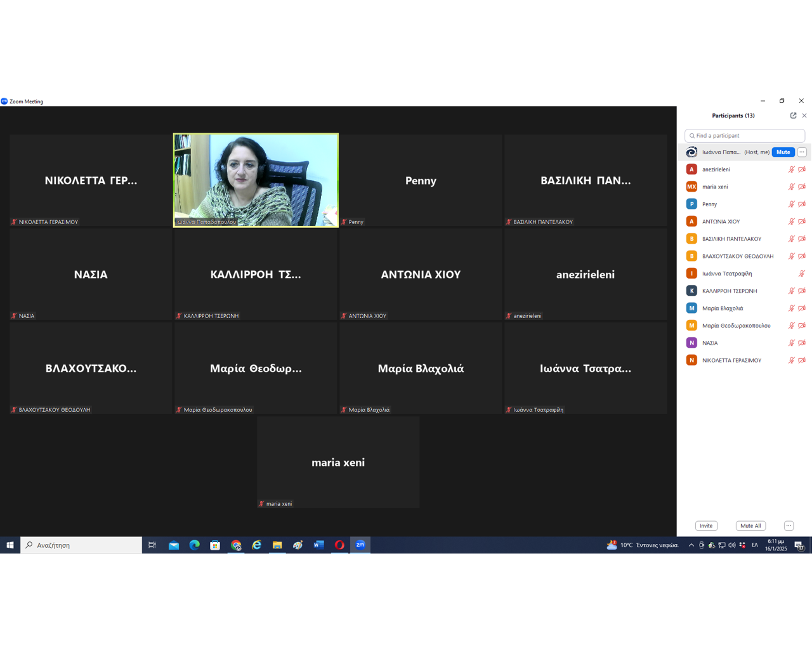Click the Mute All button

point(750,526)
